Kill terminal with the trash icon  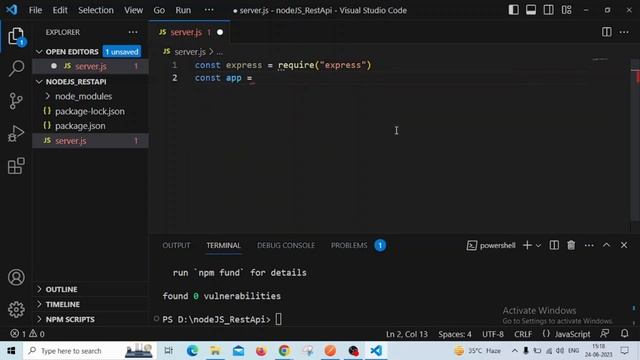pyautogui.click(x=571, y=245)
